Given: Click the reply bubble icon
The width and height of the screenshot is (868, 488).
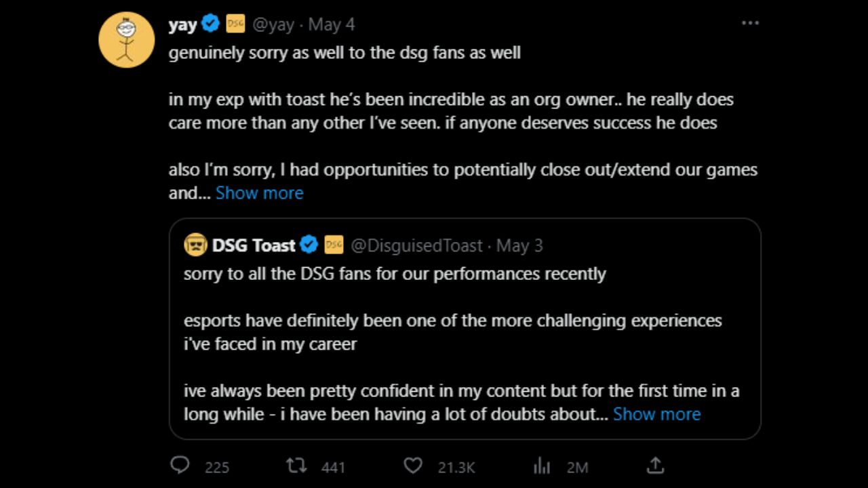Looking at the screenshot, I should click(x=180, y=466).
